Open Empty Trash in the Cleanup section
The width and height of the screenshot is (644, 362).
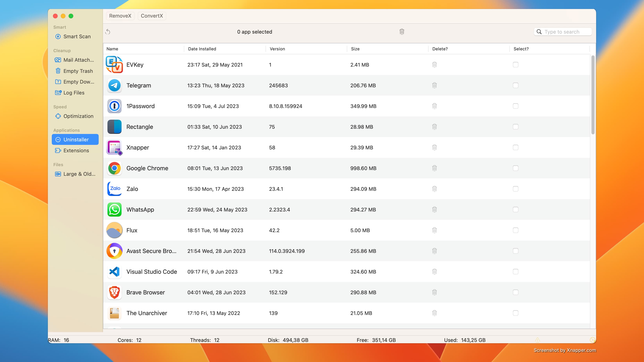coord(78,71)
